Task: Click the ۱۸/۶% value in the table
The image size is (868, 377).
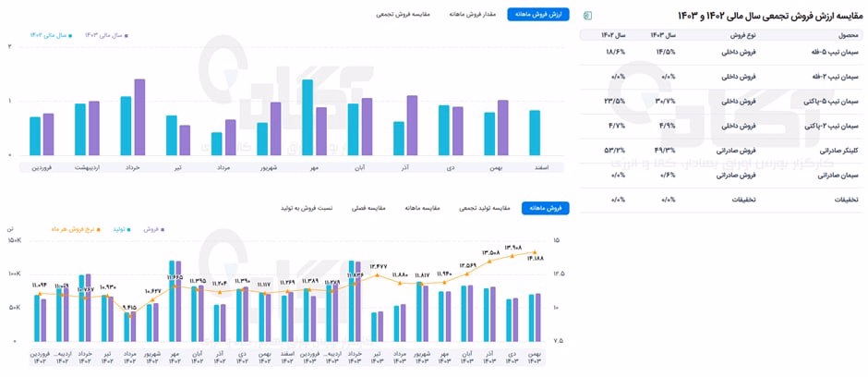Action: pos(615,51)
